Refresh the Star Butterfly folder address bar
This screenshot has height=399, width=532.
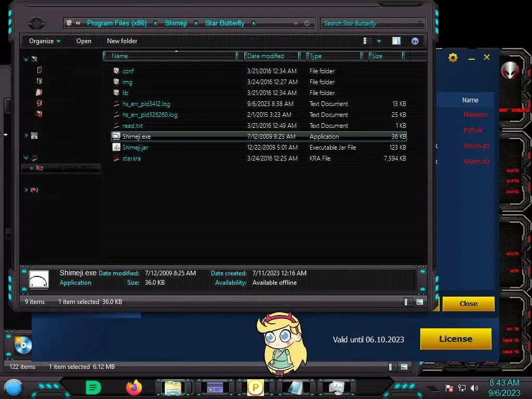(x=307, y=23)
